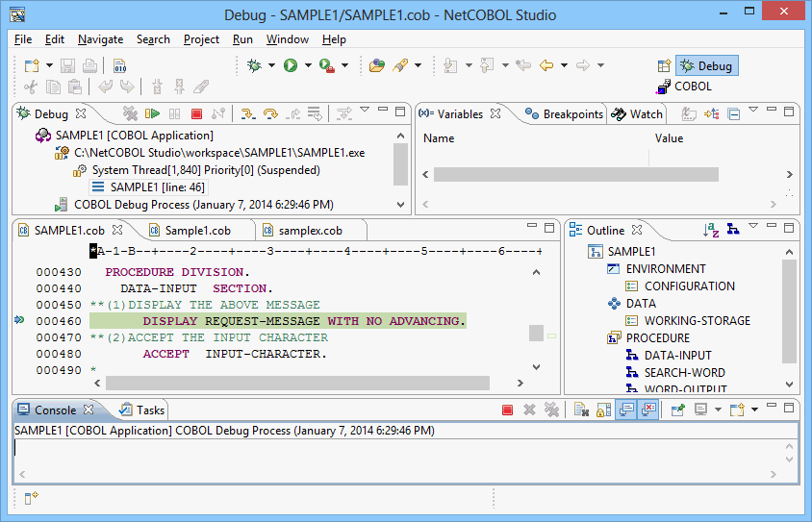812x522 pixels.
Task: Click the Suspend button in Debug view
Action: (x=174, y=113)
